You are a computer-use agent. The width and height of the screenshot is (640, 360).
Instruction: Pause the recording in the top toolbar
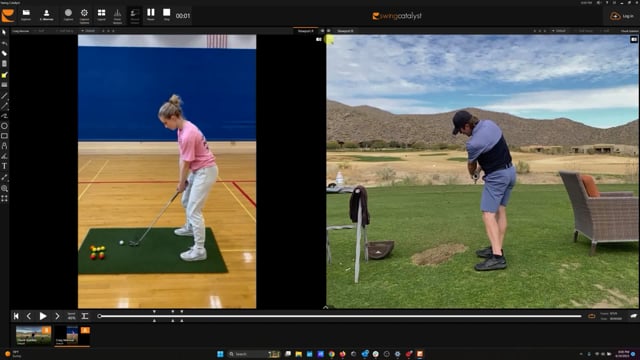(x=151, y=15)
